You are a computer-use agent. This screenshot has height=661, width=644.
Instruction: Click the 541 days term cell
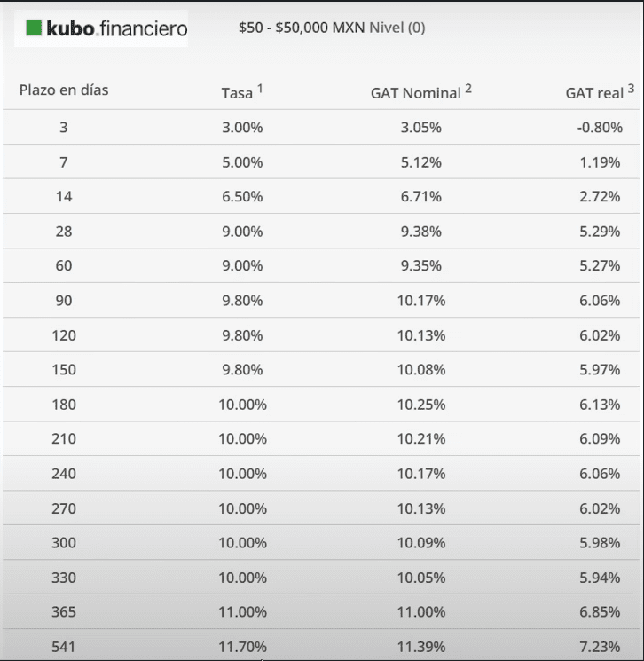[64, 647]
